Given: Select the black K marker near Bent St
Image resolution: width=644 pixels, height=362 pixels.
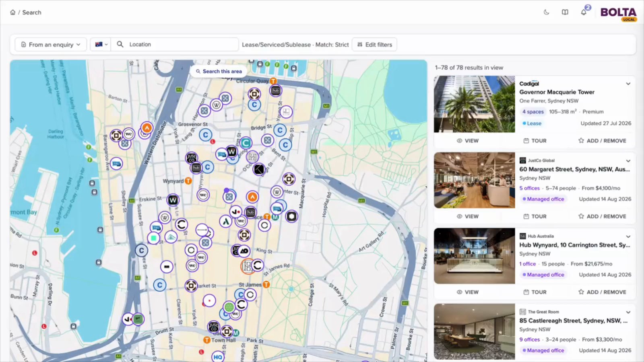Looking at the screenshot, I should tap(259, 169).
